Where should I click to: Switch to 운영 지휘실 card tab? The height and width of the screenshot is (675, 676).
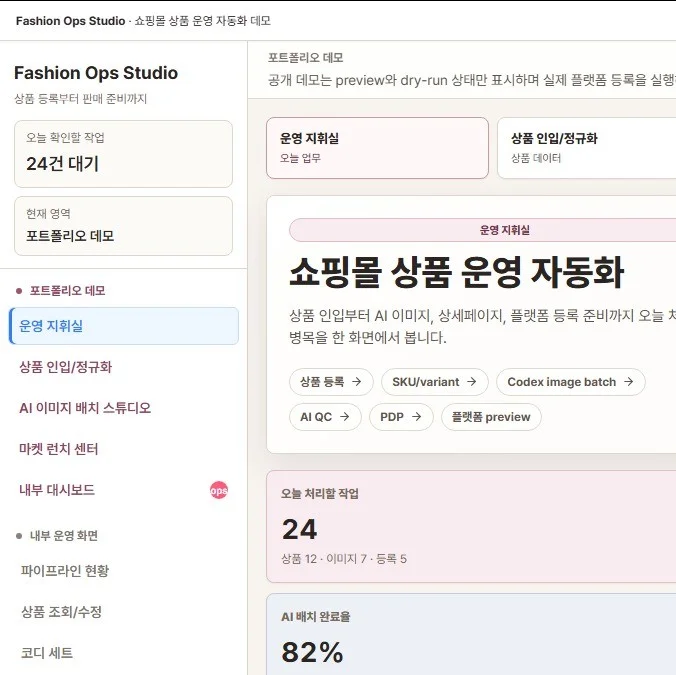tap(377, 148)
